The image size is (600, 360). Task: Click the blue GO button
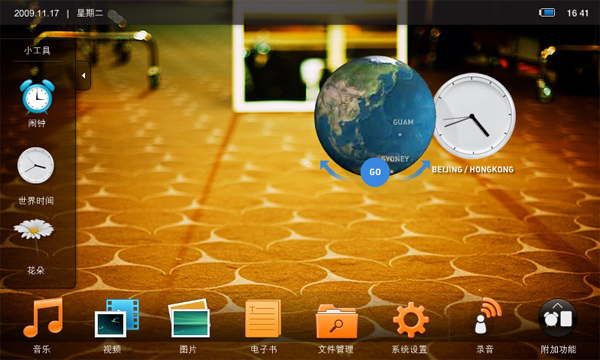tap(375, 172)
